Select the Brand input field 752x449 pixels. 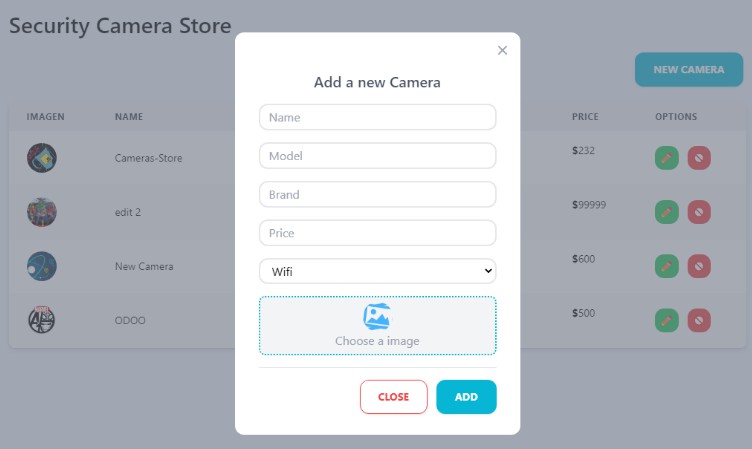point(377,194)
